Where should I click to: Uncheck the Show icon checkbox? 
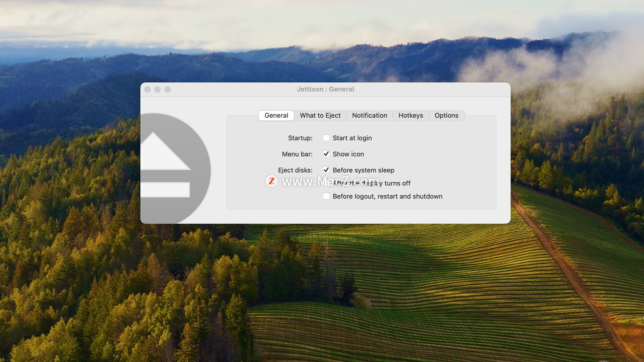pos(326,154)
